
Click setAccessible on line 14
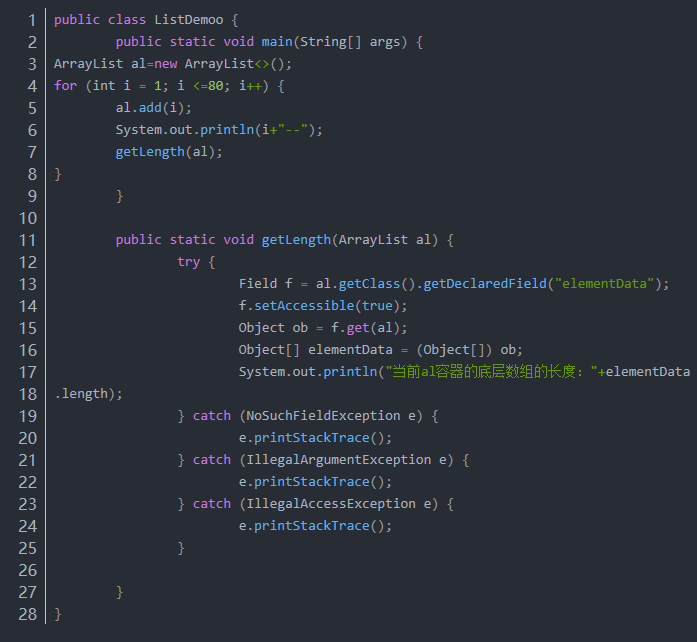tap(304, 306)
